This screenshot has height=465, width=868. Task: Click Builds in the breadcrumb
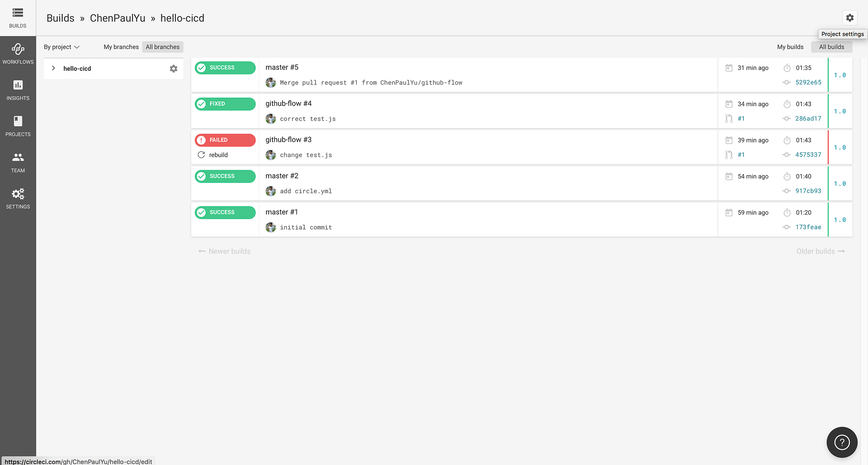pyautogui.click(x=60, y=18)
